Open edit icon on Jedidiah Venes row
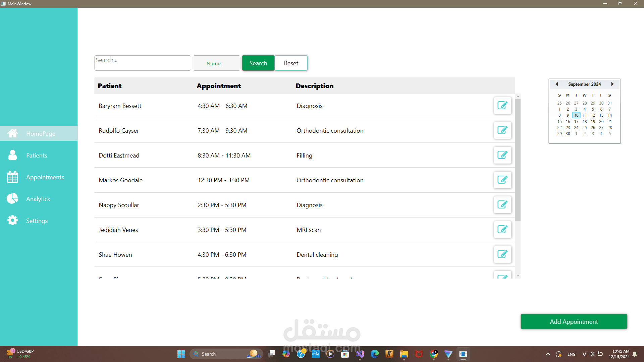Image resolution: width=644 pixels, height=362 pixels. point(502,230)
